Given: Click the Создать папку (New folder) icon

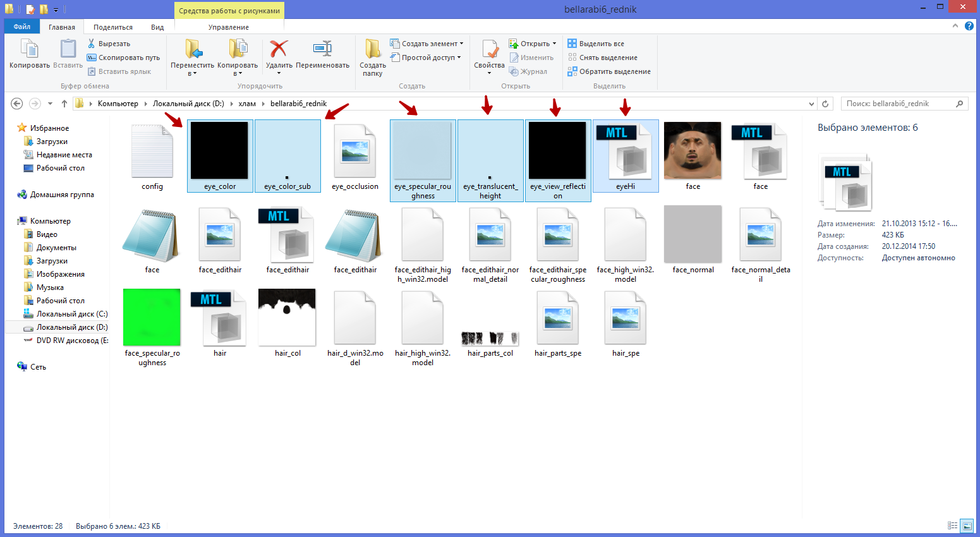Looking at the screenshot, I should (x=373, y=49).
